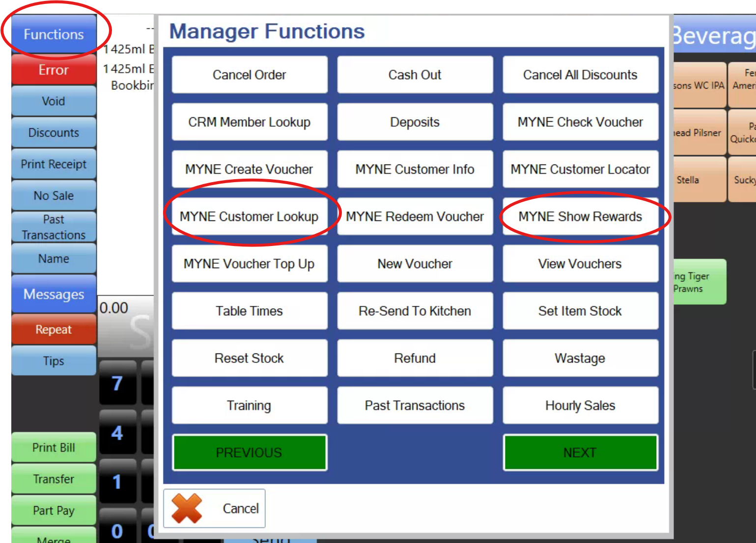Open the Wastage function

point(580,358)
